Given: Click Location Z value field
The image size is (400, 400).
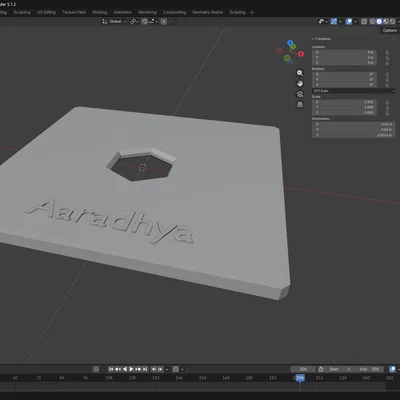Looking at the screenshot, I should (344, 62).
